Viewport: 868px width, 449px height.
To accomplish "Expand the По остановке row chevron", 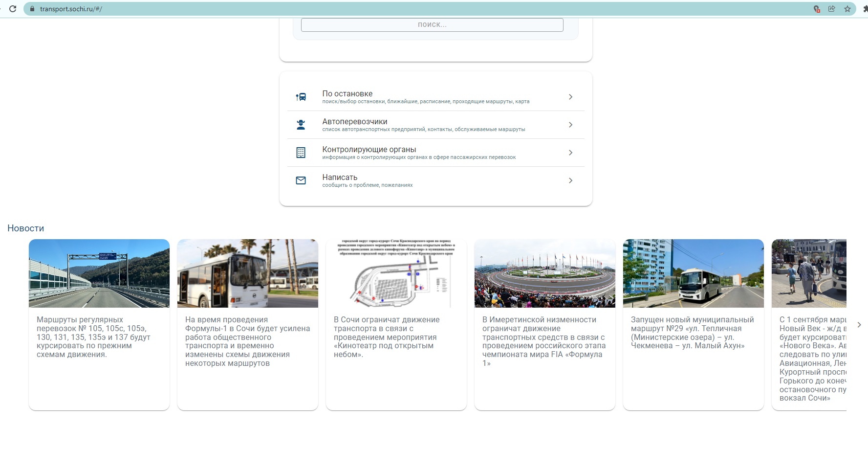I will pyautogui.click(x=570, y=97).
